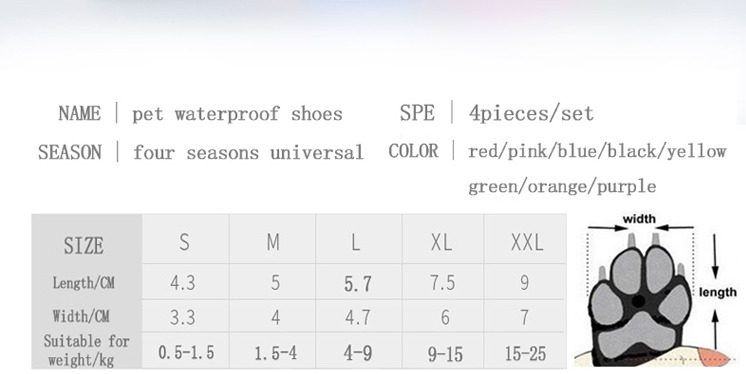Select the Width/CM row label
This screenshot has width=746, height=374.
click(81, 316)
